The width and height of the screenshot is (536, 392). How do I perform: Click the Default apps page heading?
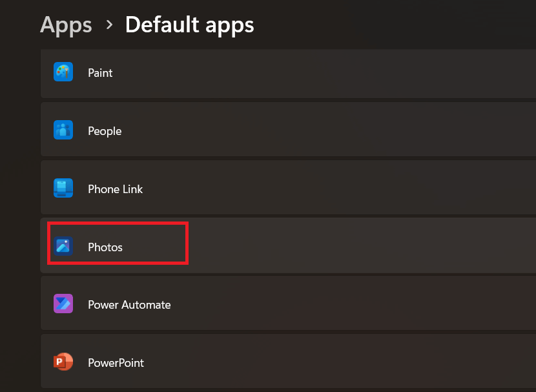pyautogui.click(x=189, y=25)
